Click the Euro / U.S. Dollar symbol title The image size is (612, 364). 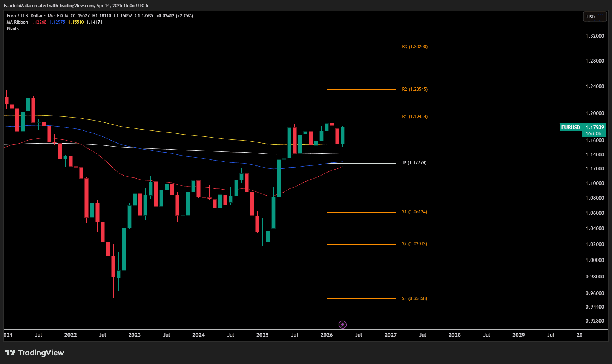point(25,16)
